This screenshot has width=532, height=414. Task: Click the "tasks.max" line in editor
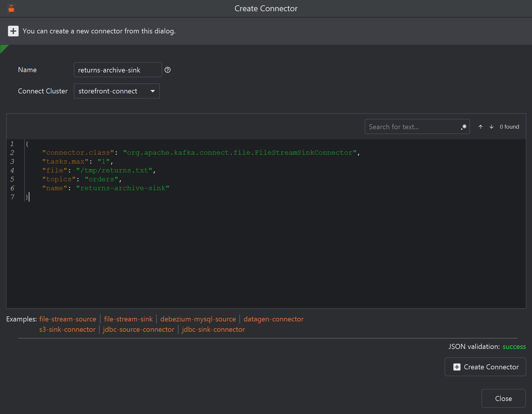[x=77, y=161]
